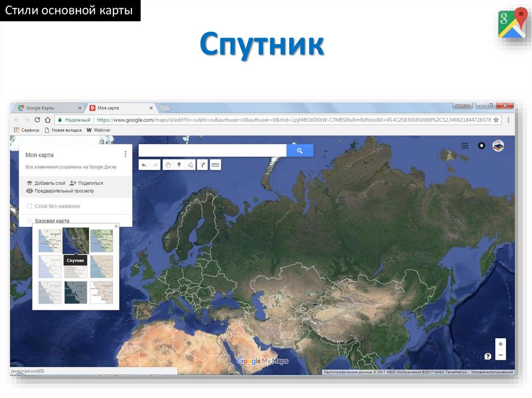
Task: Click the Базовая карта label
Action: tap(52, 221)
